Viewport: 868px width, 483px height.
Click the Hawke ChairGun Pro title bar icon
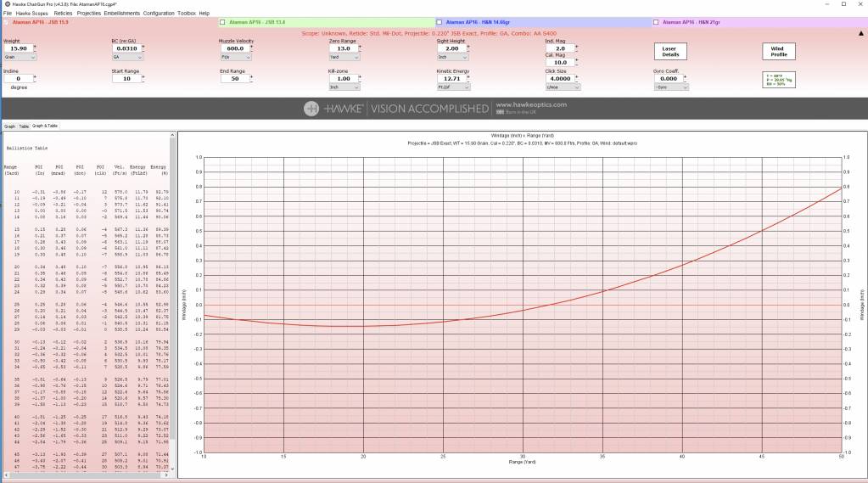tap(7, 4)
